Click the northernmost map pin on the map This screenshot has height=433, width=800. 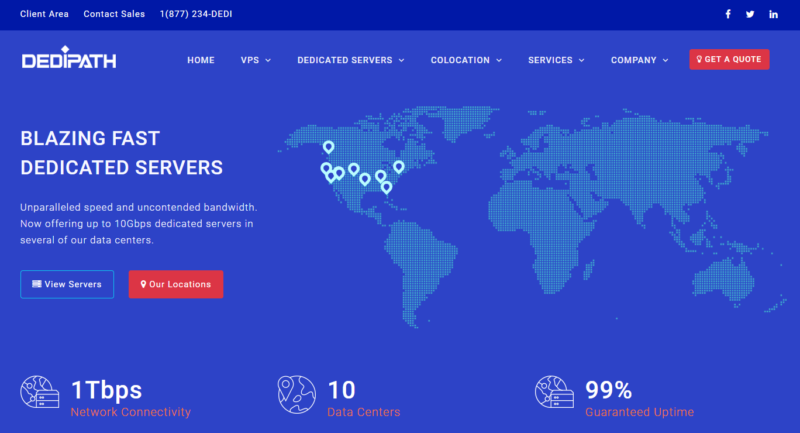point(328,147)
